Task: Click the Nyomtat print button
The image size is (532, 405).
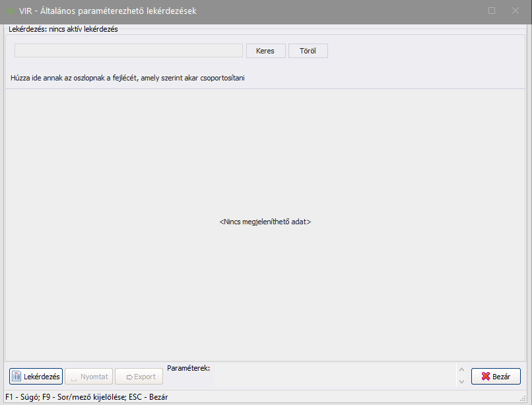Action: (89, 377)
